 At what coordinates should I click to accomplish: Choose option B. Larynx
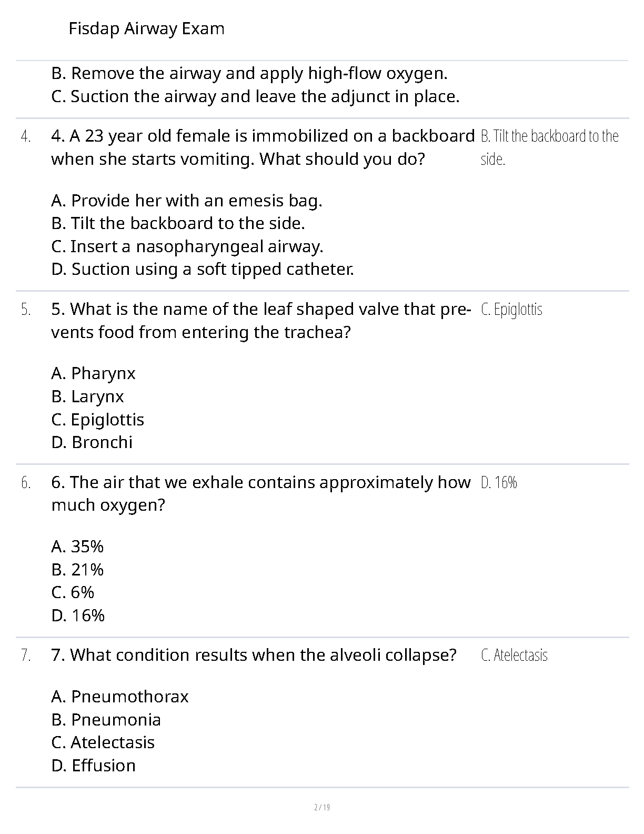(x=87, y=396)
